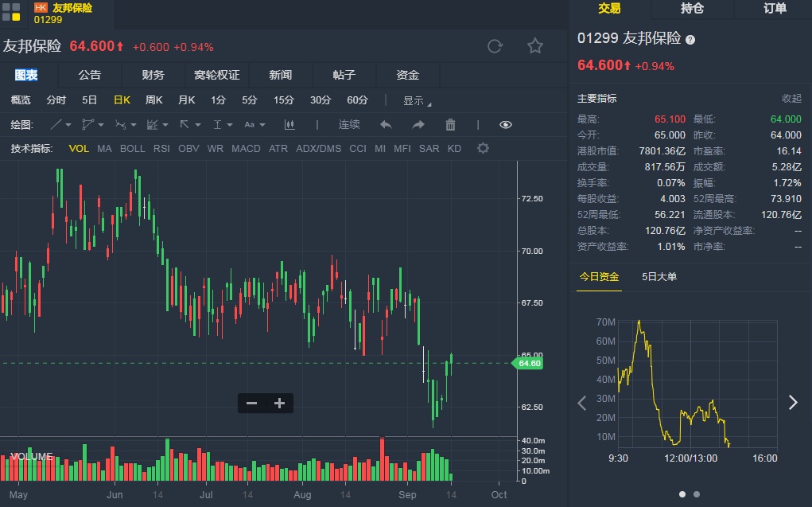The image size is (812, 507).
Task: Open the 显示 display dropdown
Action: click(x=417, y=100)
